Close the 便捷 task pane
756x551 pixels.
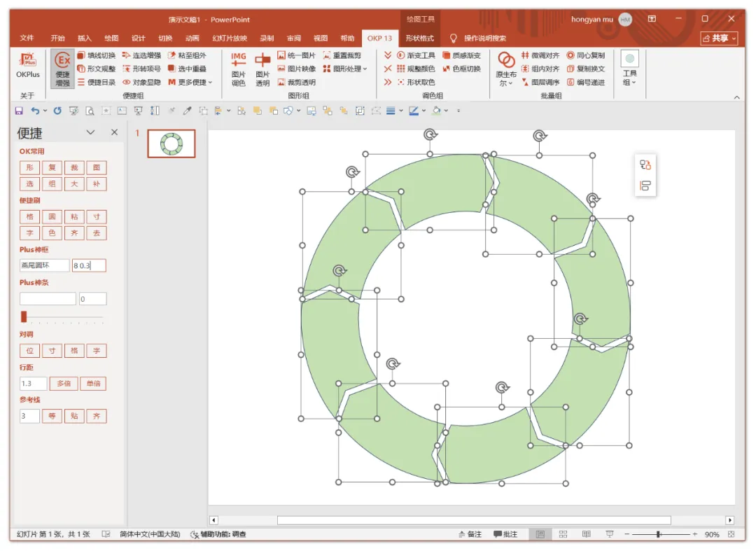tap(114, 132)
